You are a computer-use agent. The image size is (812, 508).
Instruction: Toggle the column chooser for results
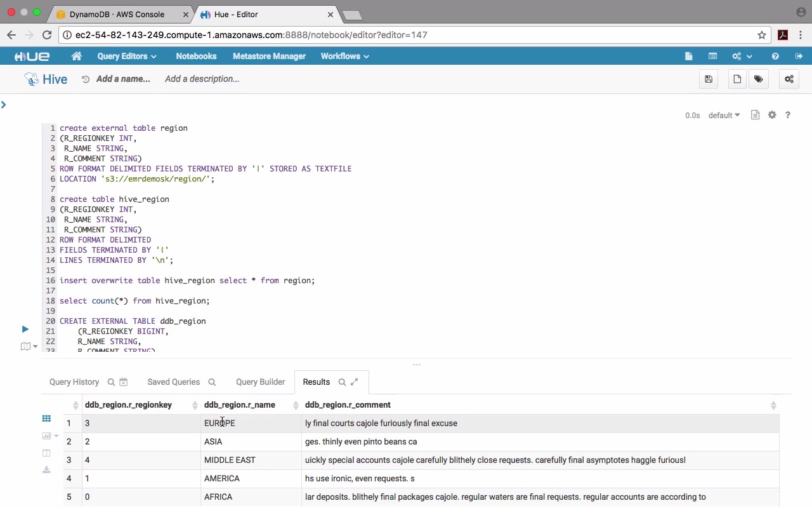46,453
